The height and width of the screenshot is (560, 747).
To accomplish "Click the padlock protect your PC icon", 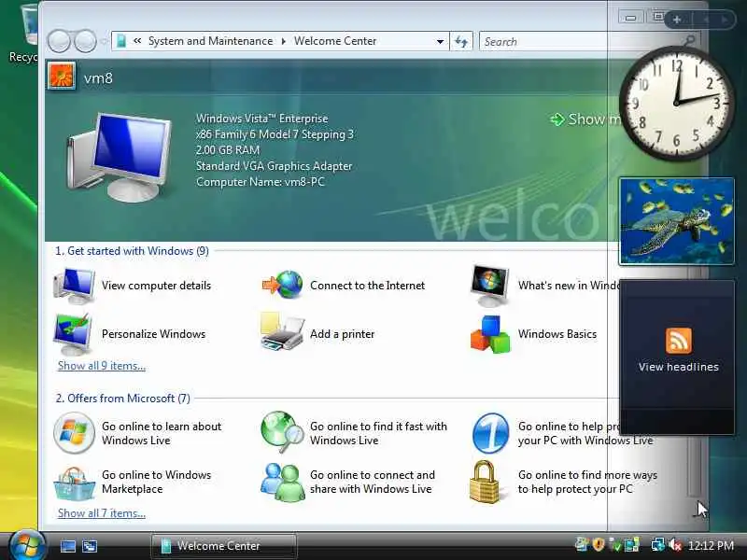I will (485, 482).
